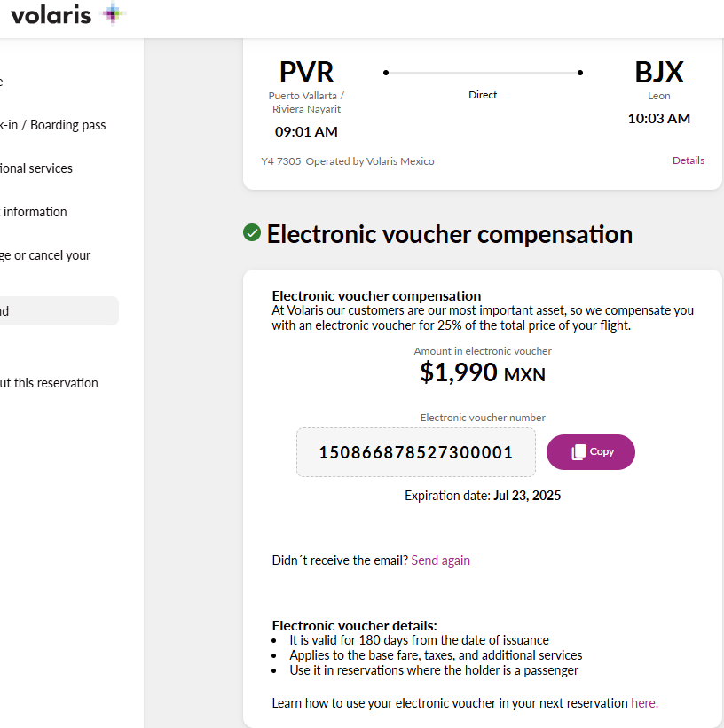
Task: Click the PVR to BJX flight card
Action: 483,106
